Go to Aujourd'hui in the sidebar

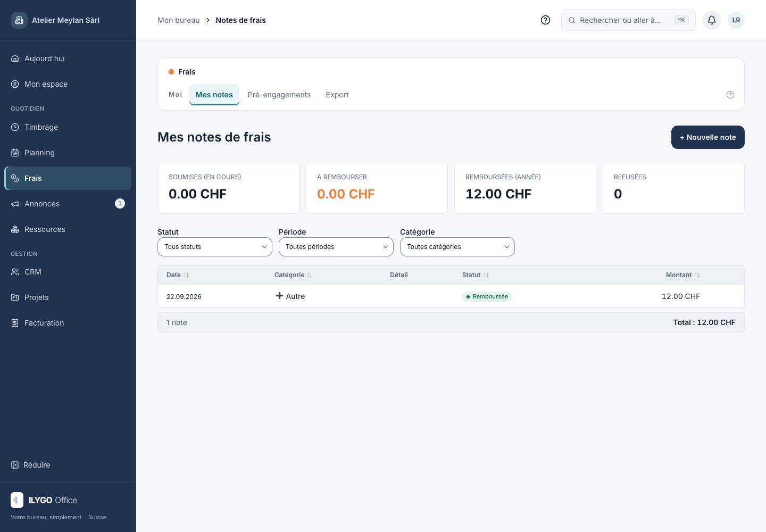click(68, 59)
